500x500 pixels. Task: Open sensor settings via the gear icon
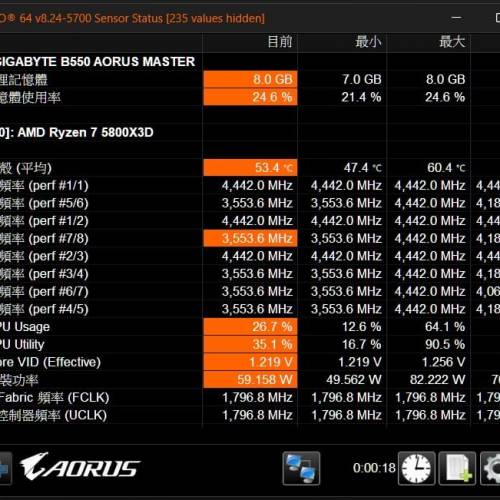pyautogui.click(x=491, y=468)
